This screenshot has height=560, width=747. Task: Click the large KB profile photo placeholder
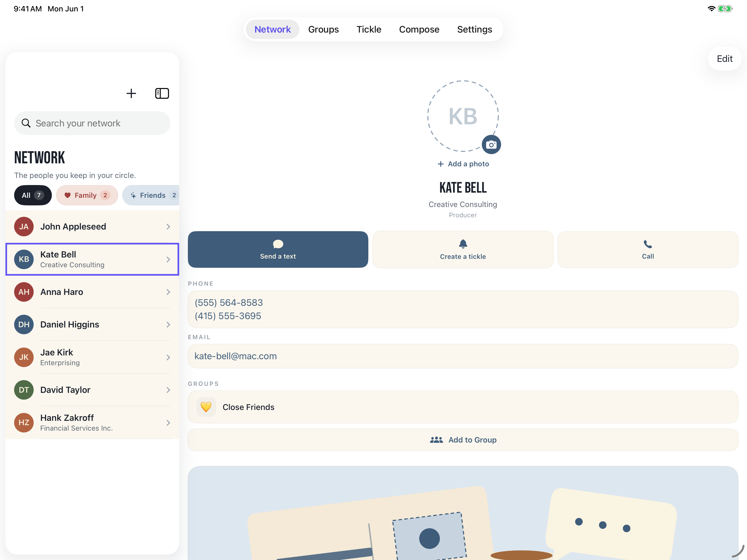point(463,116)
